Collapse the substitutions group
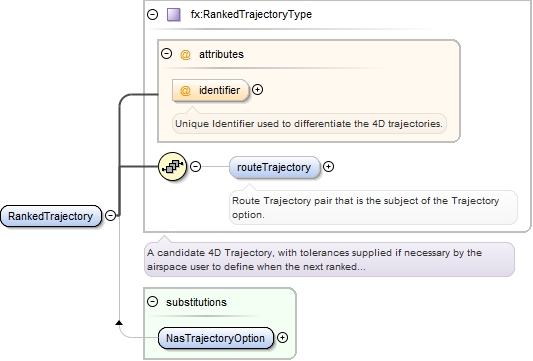The width and height of the screenshot is (533, 361). pos(153,302)
